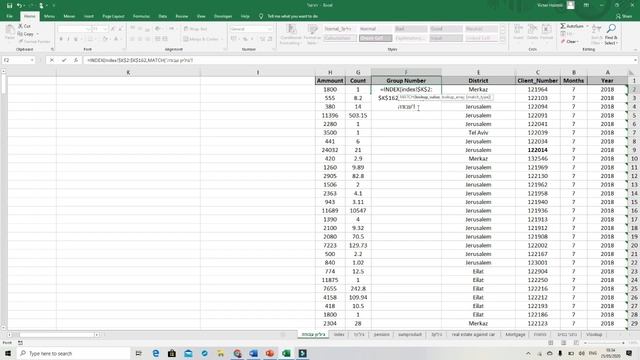Viewport: 640px width, 360px height.
Task: Apply the Good cell style
Action: pos(446,29)
